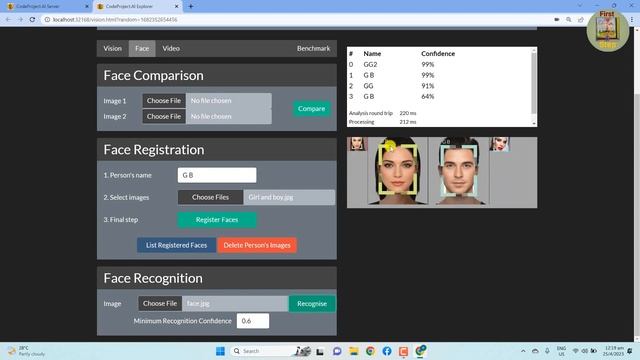Open the orange Camtasia taskbar icon
The width and height of the screenshot is (640, 360).
(403, 351)
